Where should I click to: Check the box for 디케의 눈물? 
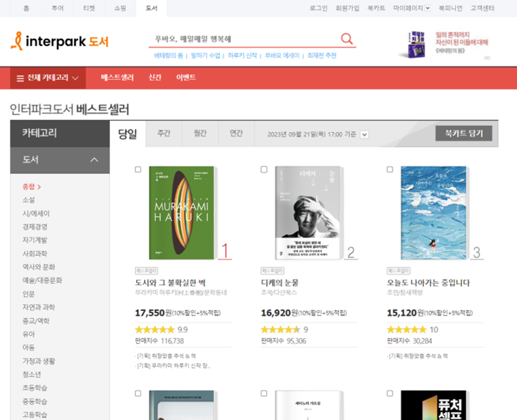tap(264, 169)
